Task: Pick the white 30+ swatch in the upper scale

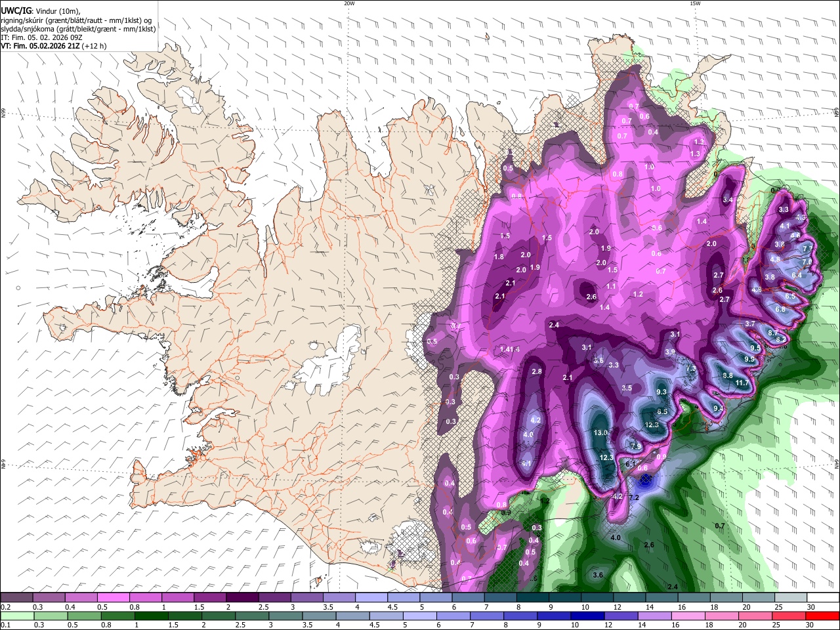Action: 823,597
